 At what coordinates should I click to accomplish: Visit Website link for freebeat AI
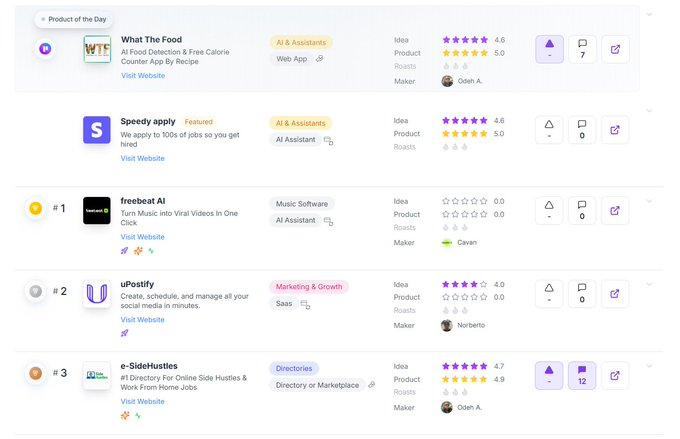[x=142, y=237]
